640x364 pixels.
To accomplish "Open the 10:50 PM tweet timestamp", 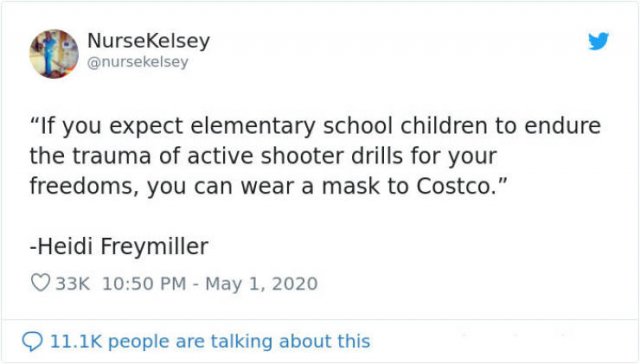I will [x=144, y=284].
